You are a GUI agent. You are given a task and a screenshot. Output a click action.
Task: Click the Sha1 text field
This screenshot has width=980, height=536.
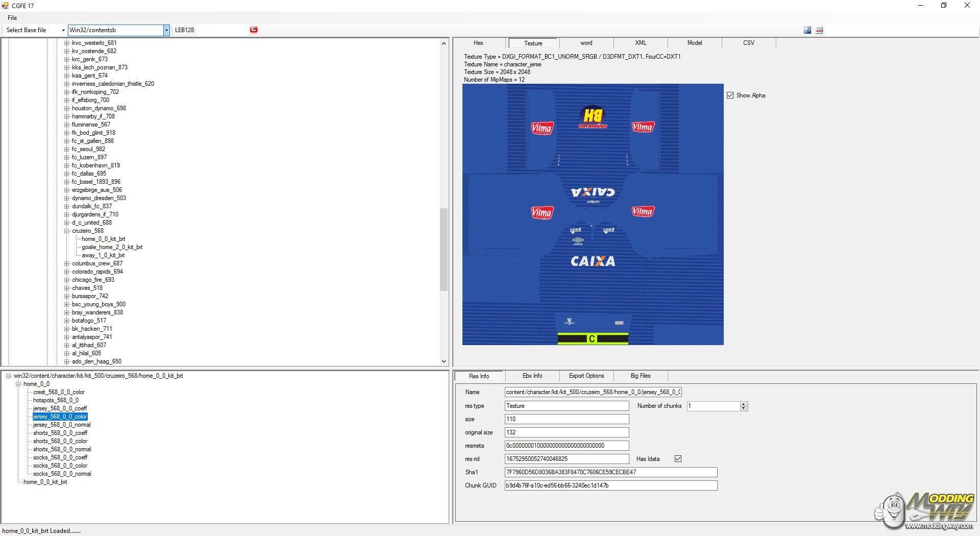click(x=610, y=472)
